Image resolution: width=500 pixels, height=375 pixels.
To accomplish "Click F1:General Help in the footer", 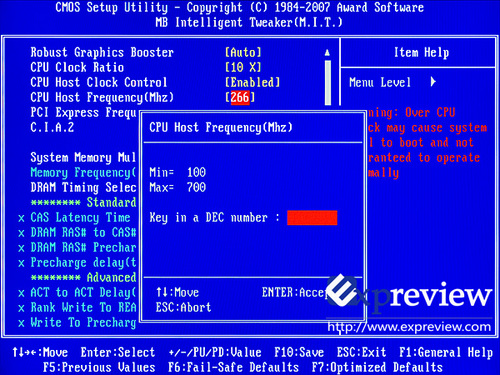I will coord(446,353).
